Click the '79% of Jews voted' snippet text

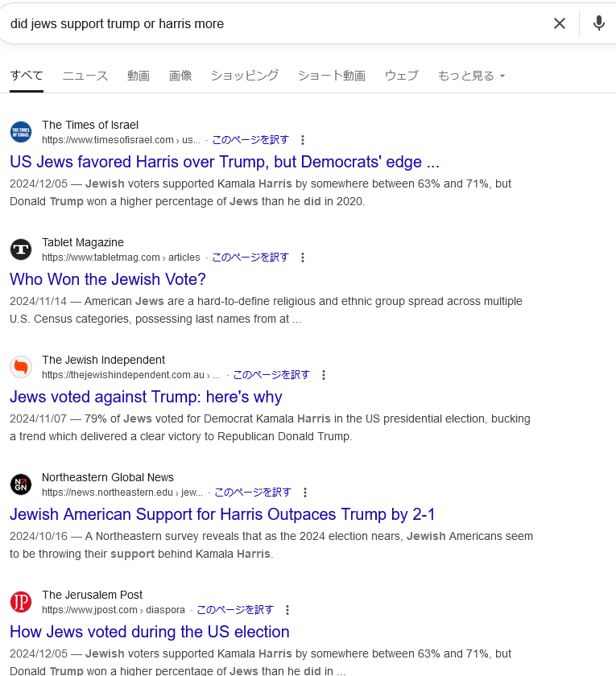(270, 427)
